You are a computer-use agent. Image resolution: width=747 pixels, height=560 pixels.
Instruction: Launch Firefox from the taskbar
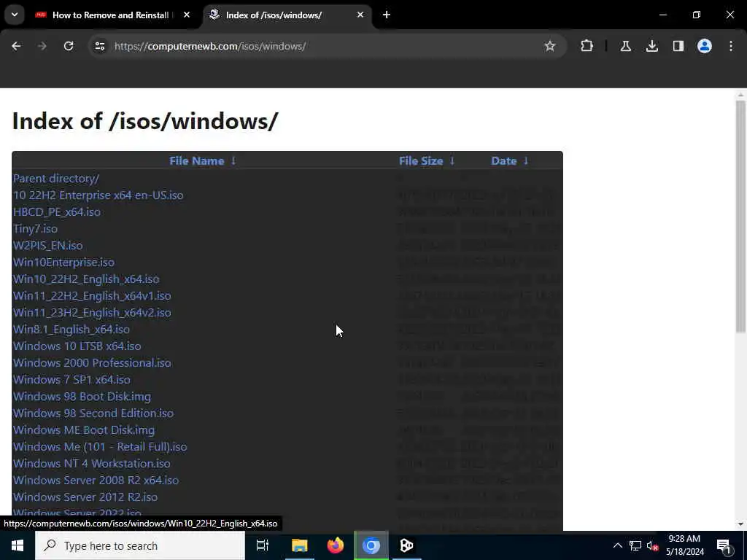coord(336,545)
